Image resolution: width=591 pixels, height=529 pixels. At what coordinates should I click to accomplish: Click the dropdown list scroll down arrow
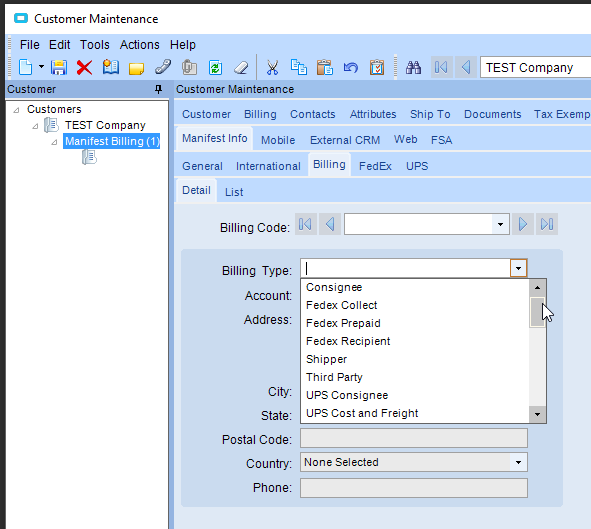point(537,414)
